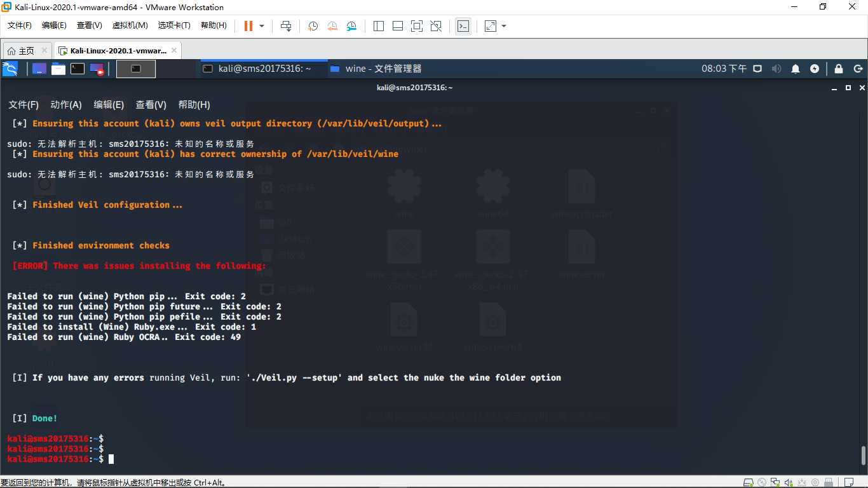This screenshot has width=868, height=488.
Task: Click the stretch guest display icon
Action: coord(491,26)
